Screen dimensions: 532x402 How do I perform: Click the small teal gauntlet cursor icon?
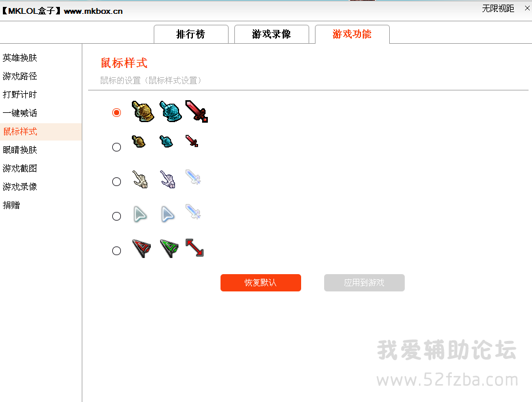166,141
